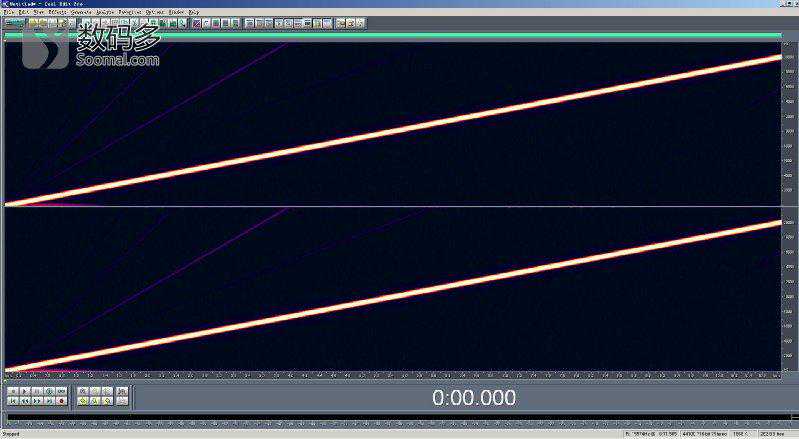
Task: Click the black level meter strip at bottom
Action: tap(400, 417)
